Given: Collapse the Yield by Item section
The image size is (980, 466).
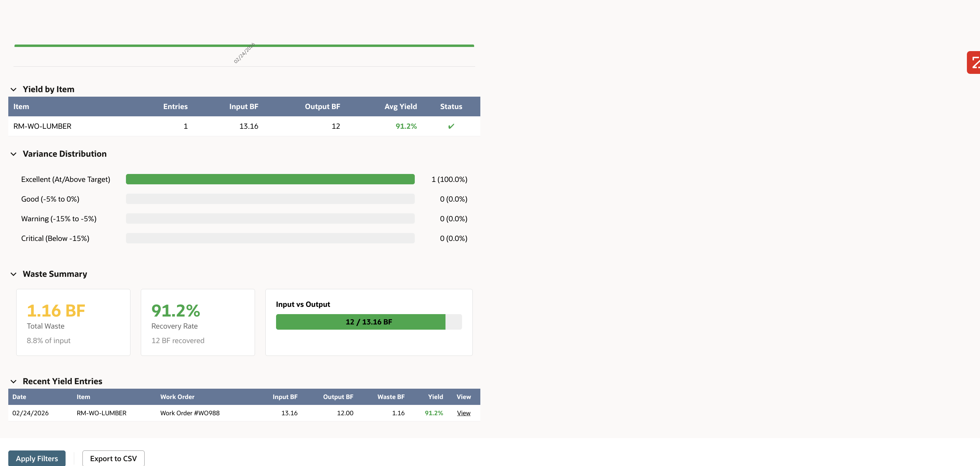Looking at the screenshot, I should coord(14,89).
